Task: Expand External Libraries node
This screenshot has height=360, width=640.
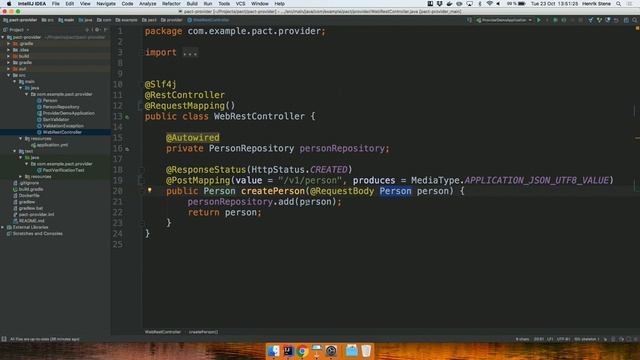Action: click(3, 227)
